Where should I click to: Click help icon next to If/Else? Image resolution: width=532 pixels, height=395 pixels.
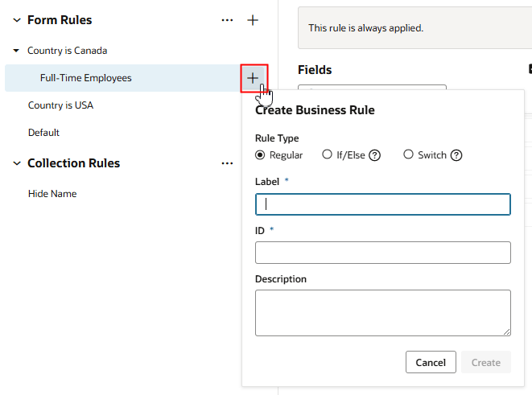[x=374, y=155]
